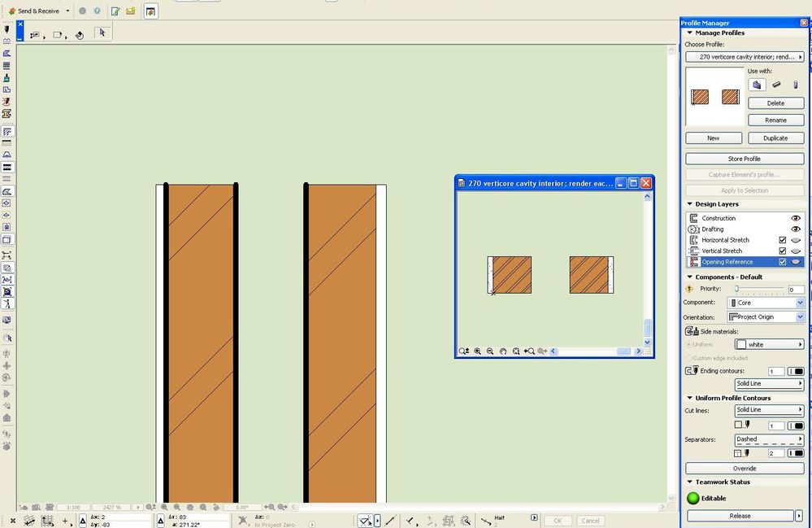Collapse the Manage Profiles section

point(690,33)
